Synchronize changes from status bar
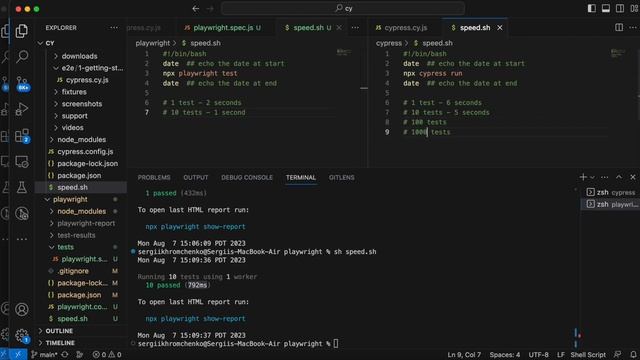This screenshot has width=640, height=360. coord(65,355)
